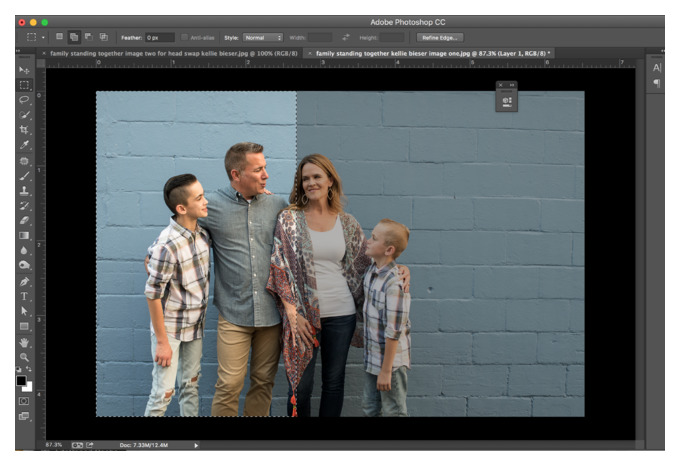
Task: Select the Move tool
Action: [x=24, y=70]
